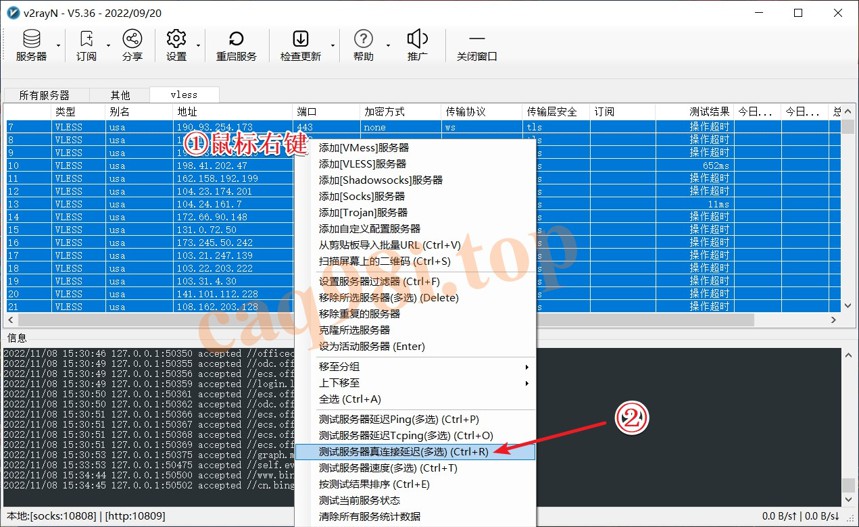
Task: Sort by the 测试结果 column header
Action: (x=695, y=112)
